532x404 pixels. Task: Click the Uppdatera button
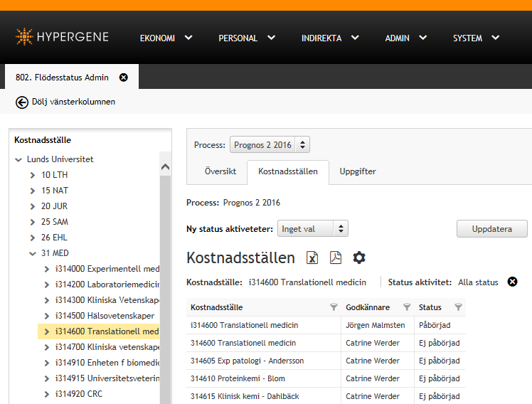(x=492, y=229)
